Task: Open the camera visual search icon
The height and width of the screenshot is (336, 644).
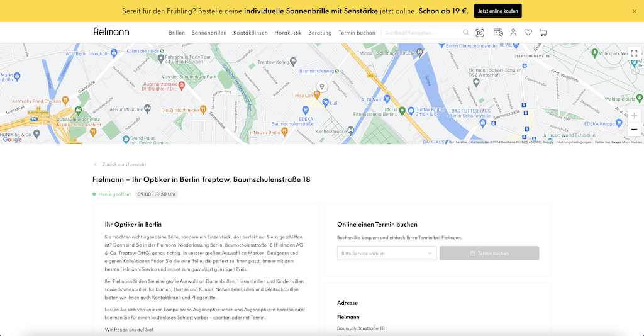Action: pyautogui.click(x=479, y=33)
